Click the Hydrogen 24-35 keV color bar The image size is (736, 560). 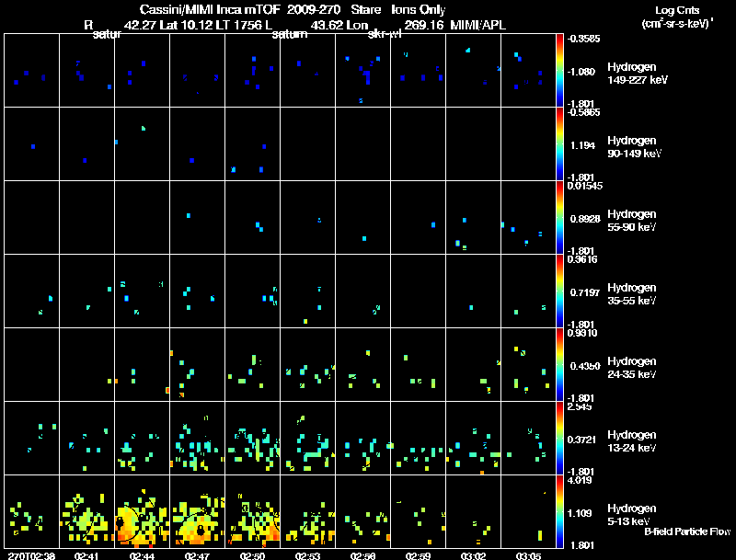559,364
